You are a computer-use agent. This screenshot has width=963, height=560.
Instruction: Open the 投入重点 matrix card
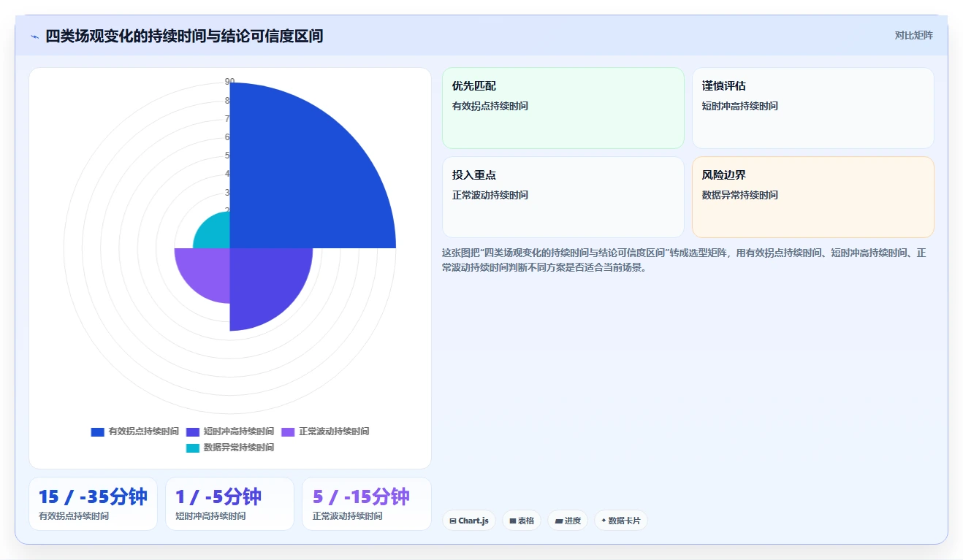tap(563, 197)
